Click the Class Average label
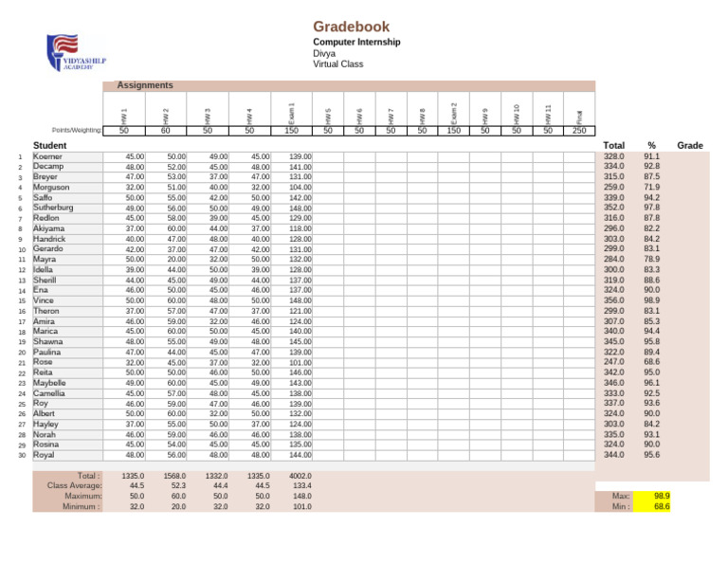 pos(74,485)
